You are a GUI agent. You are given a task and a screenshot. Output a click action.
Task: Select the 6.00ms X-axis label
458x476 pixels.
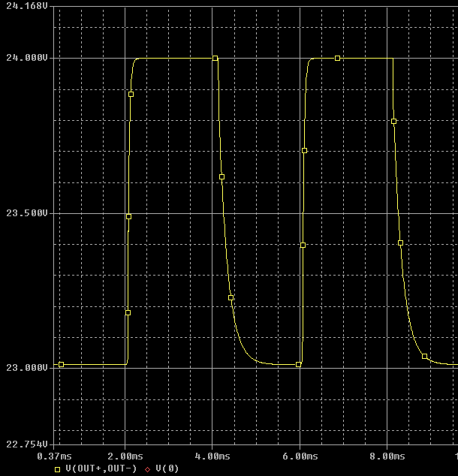300,456
